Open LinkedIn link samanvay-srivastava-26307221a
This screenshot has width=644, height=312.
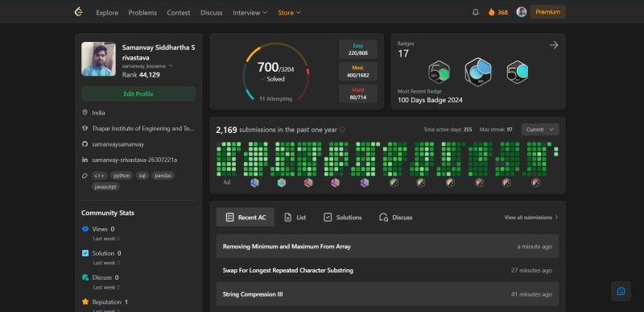pos(134,160)
